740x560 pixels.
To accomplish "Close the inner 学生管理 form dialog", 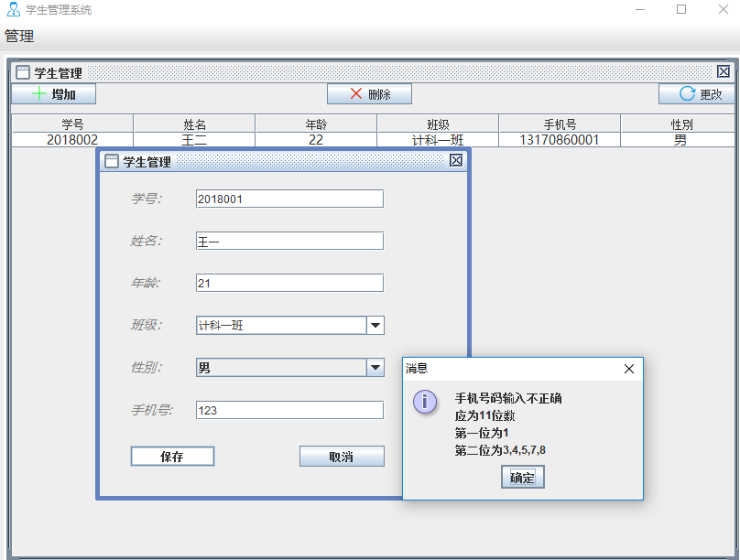I will [x=456, y=161].
